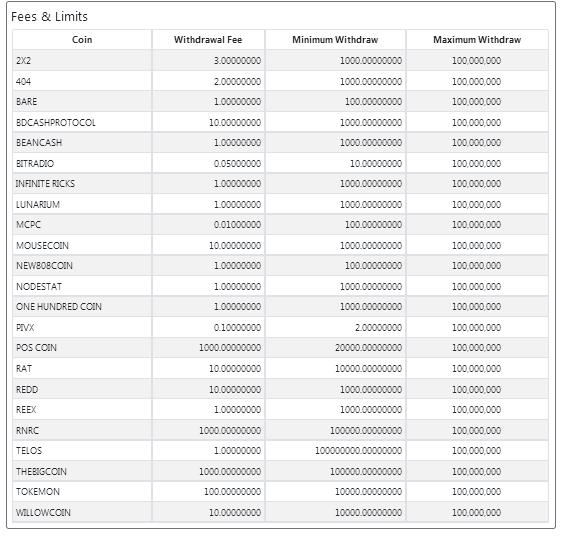Screen dimensions: 566x538
Task: Select the REDD coin row
Action: point(280,389)
